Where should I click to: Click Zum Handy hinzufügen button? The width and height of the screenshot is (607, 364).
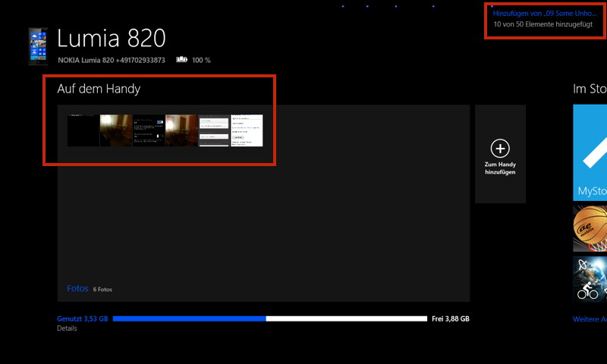pos(500,154)
